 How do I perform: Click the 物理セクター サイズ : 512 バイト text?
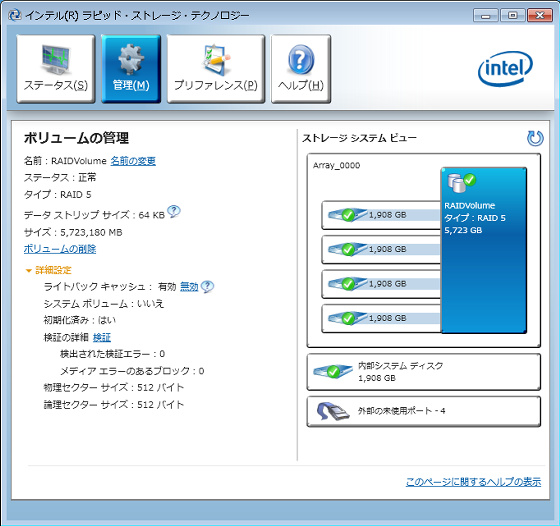click(x=114, y=387)
